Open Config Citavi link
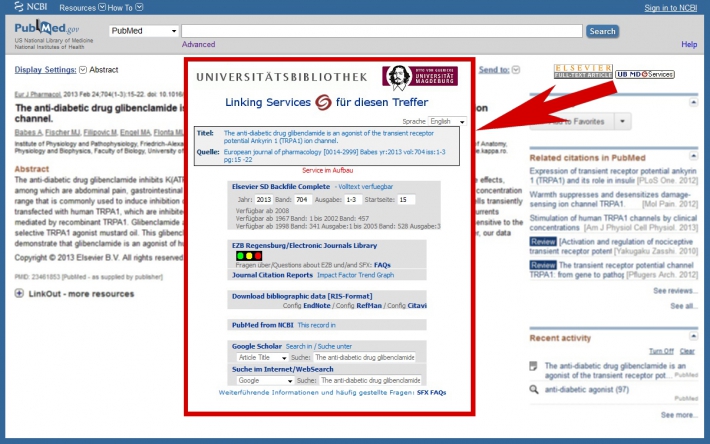 coord(417,306)
